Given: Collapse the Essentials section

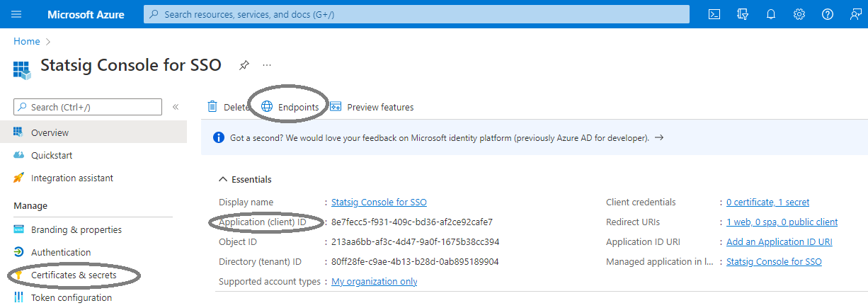Looking at the screenshot, I should (224, 180).
